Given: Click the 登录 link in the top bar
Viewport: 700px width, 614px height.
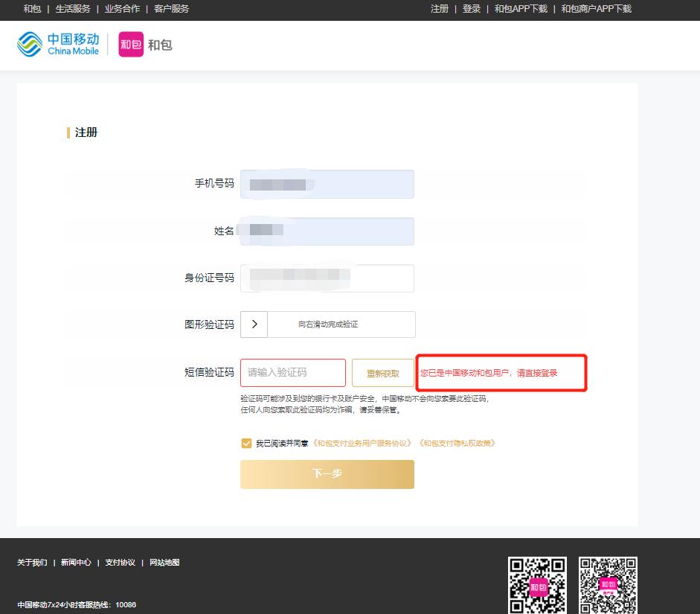Looking at the screenshot, I should [472, 9].
